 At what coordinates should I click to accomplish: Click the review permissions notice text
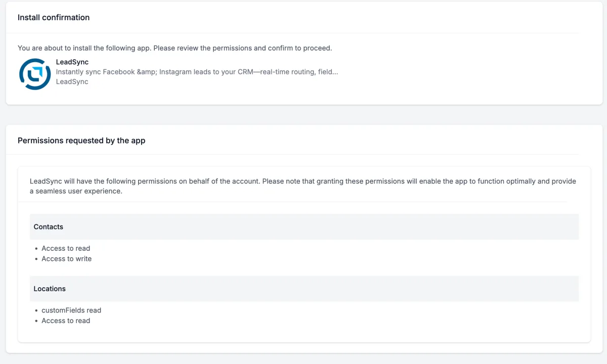175,48
